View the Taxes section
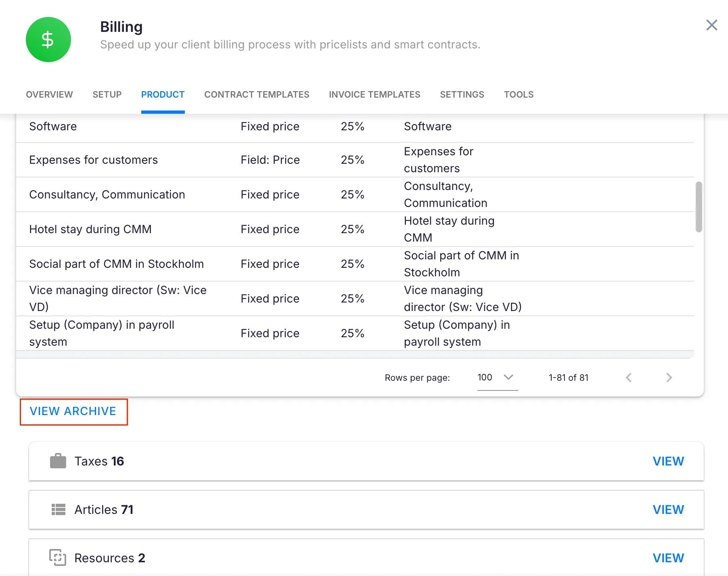The width and height of the screenshot is (728, 576). [668, 461]
